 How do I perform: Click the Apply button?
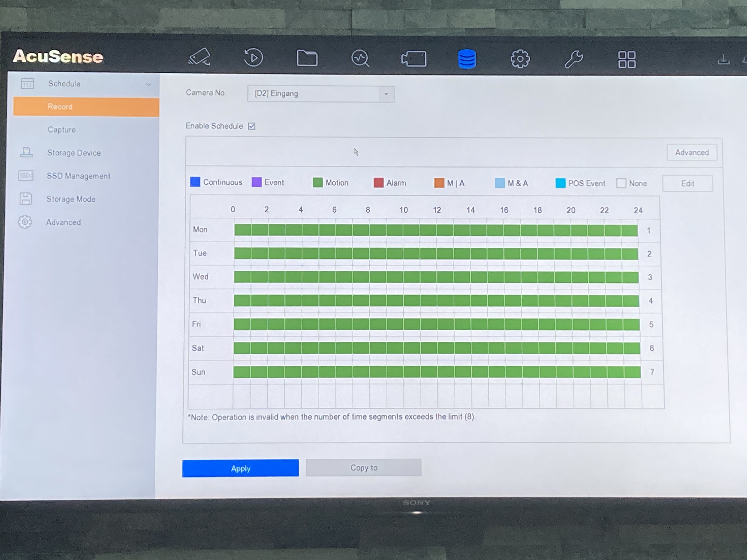[240, 468]
